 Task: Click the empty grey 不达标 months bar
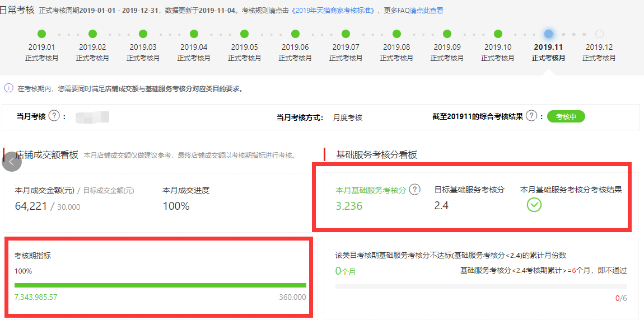(x=481, y=286)
